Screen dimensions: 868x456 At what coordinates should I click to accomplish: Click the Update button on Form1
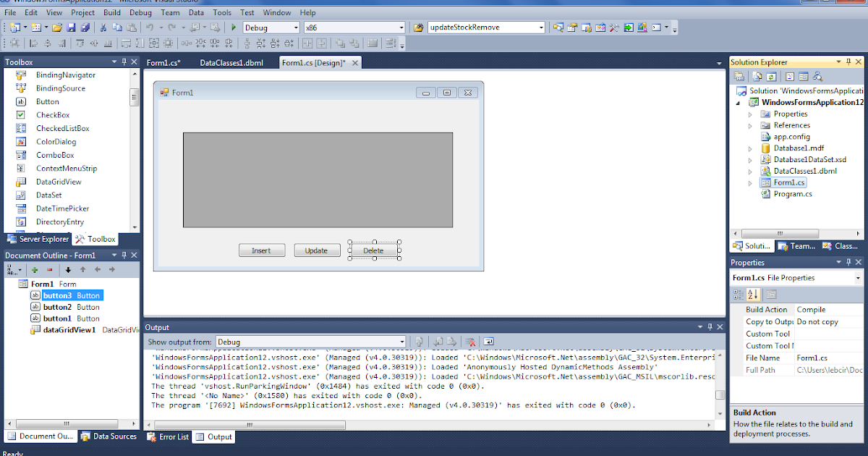317,250
